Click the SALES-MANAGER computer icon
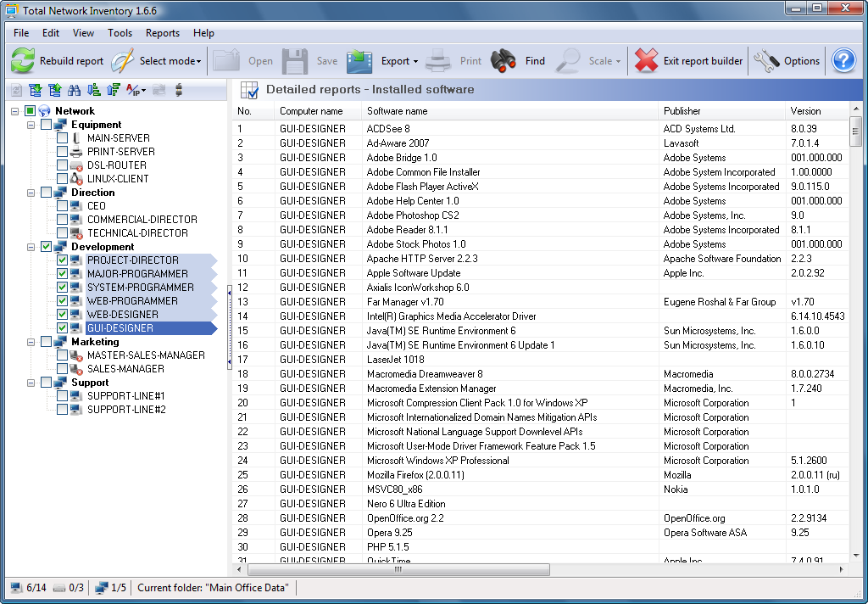The image size is (868, 604). (76, 369)
